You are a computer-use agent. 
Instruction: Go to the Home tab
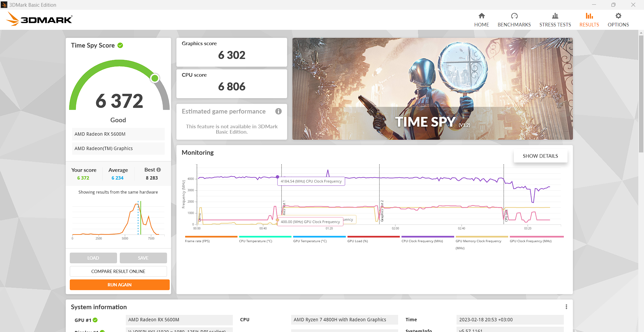(x=481, y=20)
